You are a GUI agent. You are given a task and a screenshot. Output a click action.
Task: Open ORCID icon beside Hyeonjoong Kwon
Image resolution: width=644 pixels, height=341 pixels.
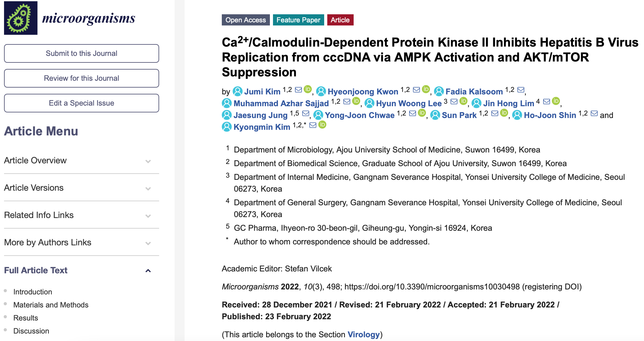click(426, 89)
